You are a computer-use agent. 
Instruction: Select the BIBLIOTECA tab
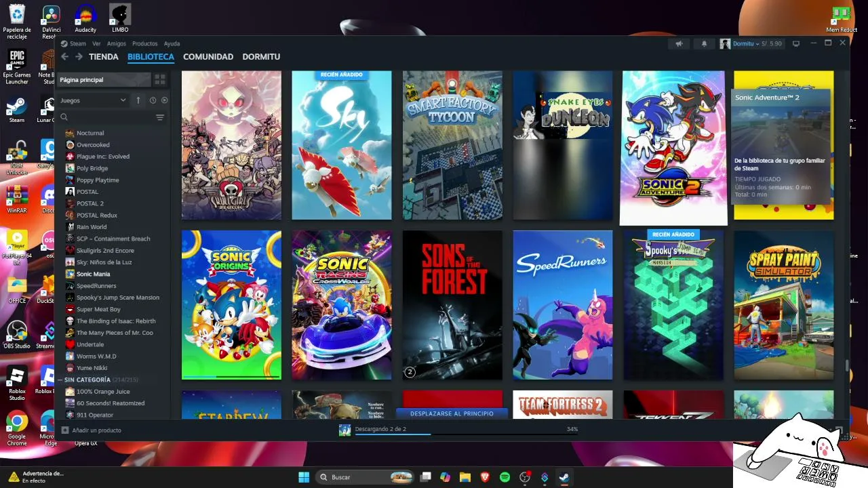(x=151, y=57)
